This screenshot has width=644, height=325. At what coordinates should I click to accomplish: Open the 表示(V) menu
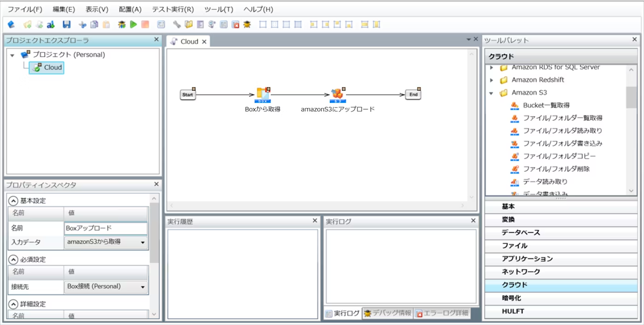(97, 9)
